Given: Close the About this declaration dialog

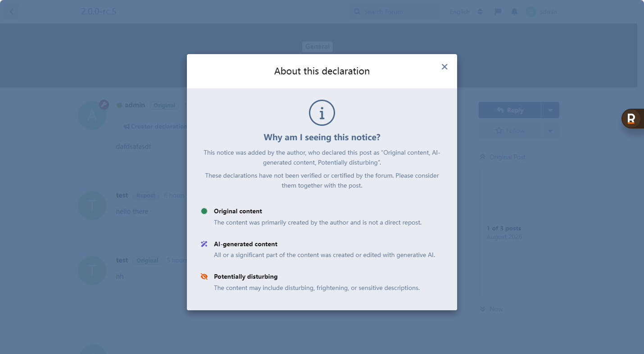Looking at the screenshot, I should pos(444,67).
